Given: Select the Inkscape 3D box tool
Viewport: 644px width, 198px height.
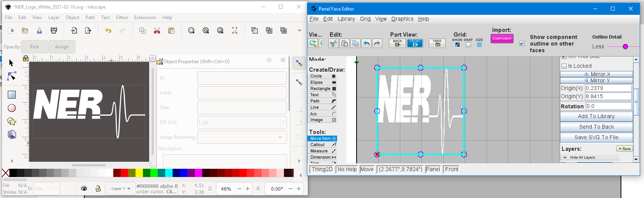Looking at the screenshot, I should [x=12, y=134].
